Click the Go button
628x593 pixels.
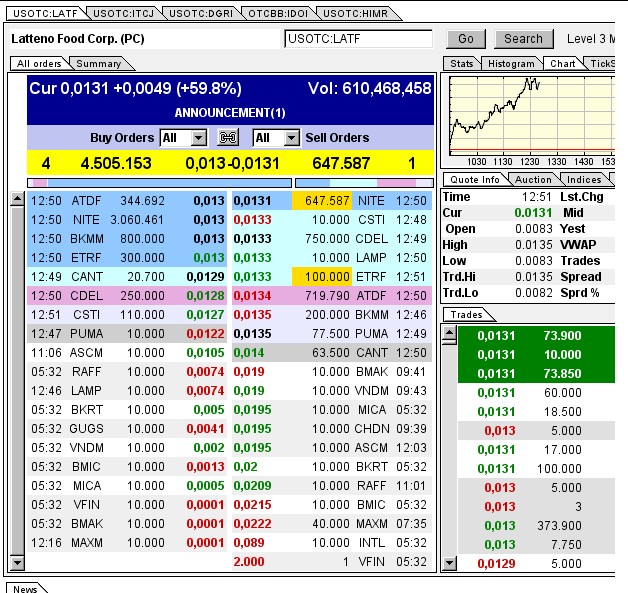(466, 39)
